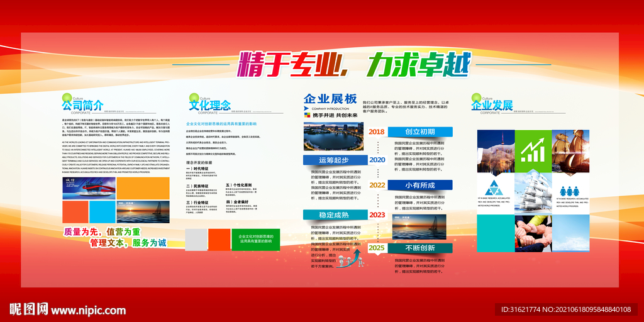The height and width of the screenshot is (322, 644).
Task: Open sunset photo beside the 2023 marker
Action: click(x=419, y=226)
